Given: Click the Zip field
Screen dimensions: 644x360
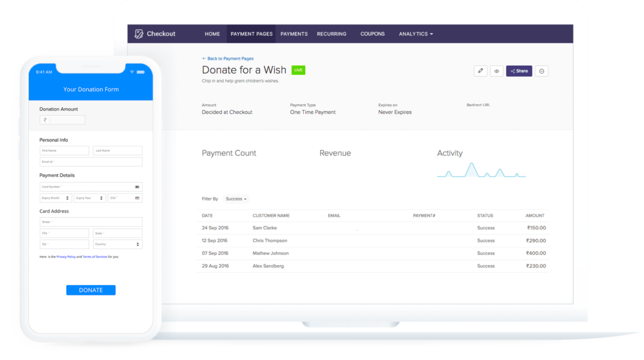Looking at the screenshot, I should click(65, 244).
